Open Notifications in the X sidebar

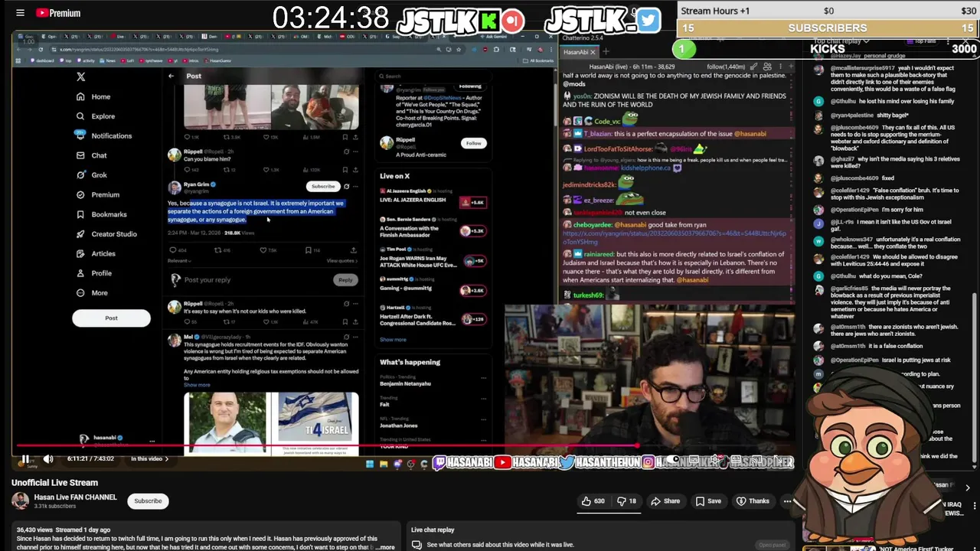[x=104, y=136]
